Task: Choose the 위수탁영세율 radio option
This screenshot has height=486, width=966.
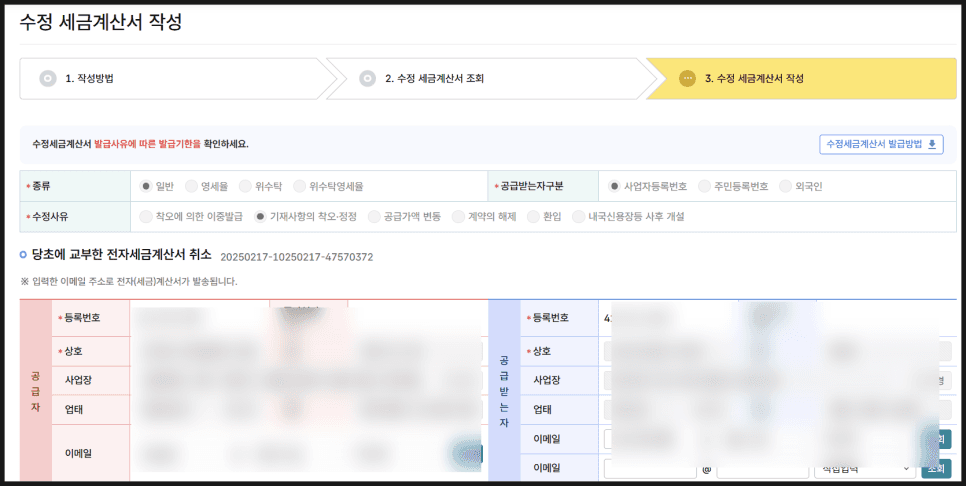Action: (x=299, y=186)
